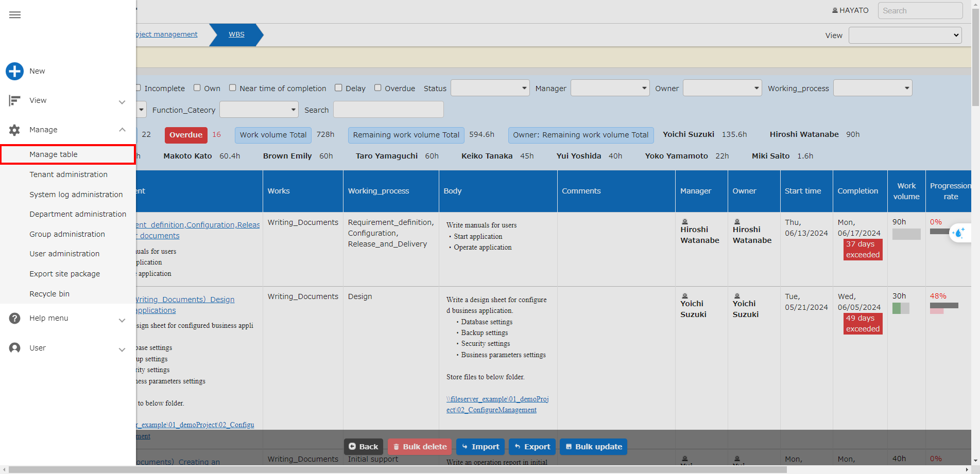Click the 49 days exceeded label
The image size is (980, 474).
coord(863,324)
